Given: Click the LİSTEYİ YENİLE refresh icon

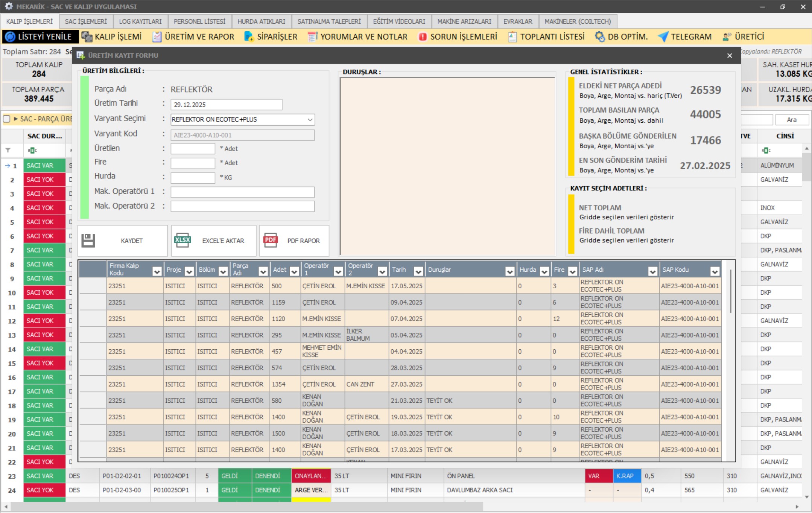Looking at the screenshot, I should click(x=10, y=37).
